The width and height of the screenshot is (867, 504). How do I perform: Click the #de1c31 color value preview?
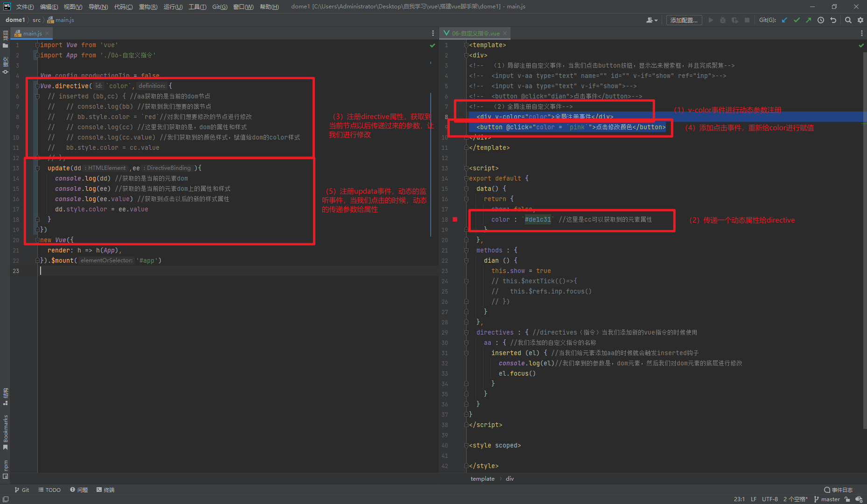tap(538, 219)
